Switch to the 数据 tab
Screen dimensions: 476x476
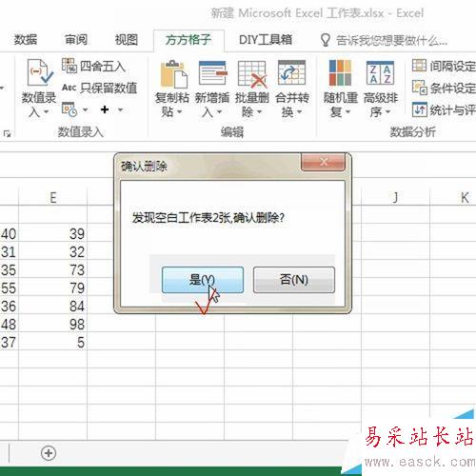pos(26,40)
